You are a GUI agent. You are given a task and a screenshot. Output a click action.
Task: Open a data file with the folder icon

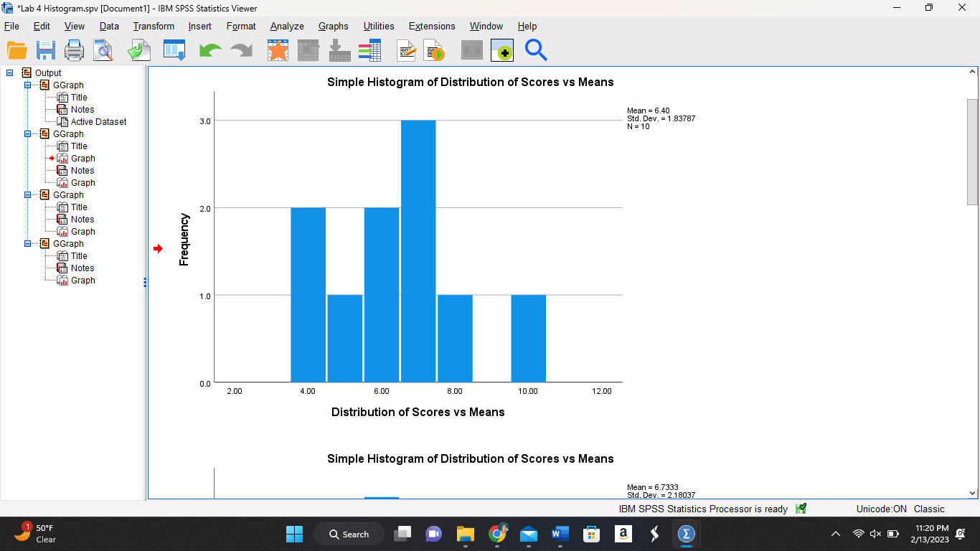(x=16, y=50)
